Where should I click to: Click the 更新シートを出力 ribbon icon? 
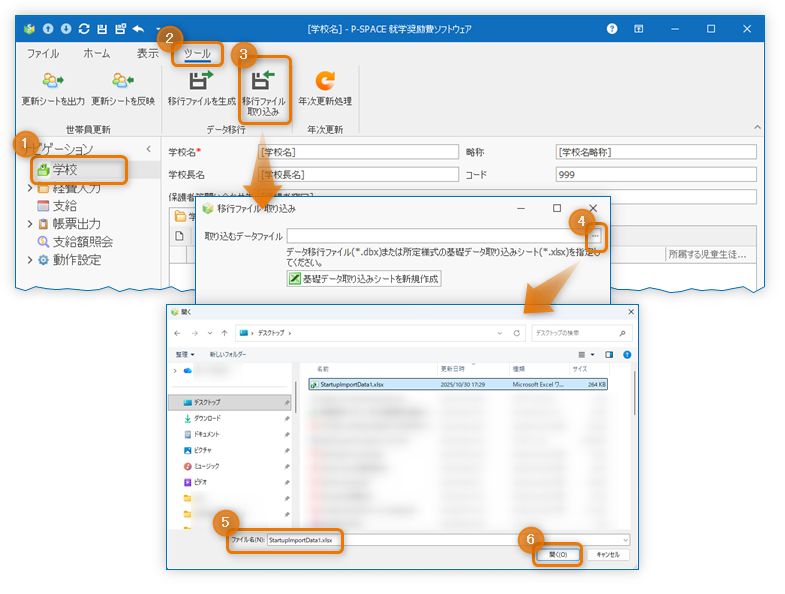(53, 82)
